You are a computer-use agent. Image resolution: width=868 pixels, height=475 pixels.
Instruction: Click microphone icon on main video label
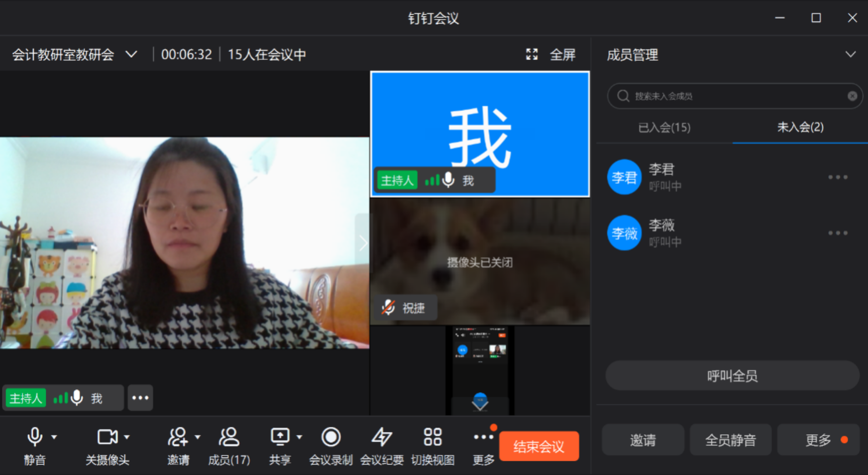tap(77, 398)
